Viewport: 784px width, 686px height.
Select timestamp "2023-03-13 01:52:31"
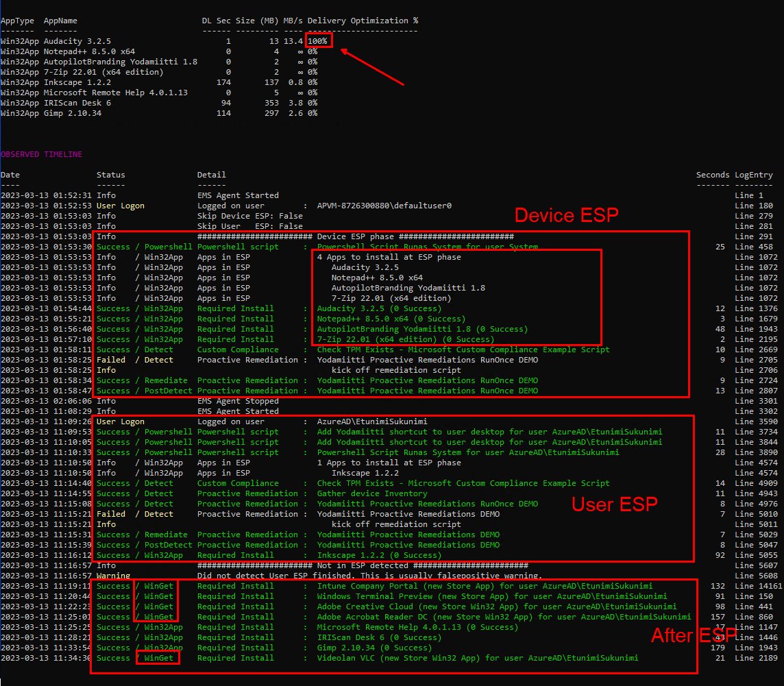click(x=46, y=195)
